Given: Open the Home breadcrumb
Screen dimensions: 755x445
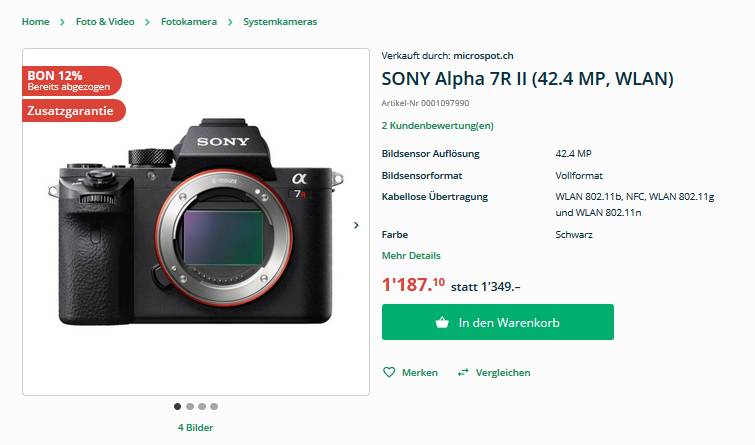Looking at the screenshot, I should (35, 21).
